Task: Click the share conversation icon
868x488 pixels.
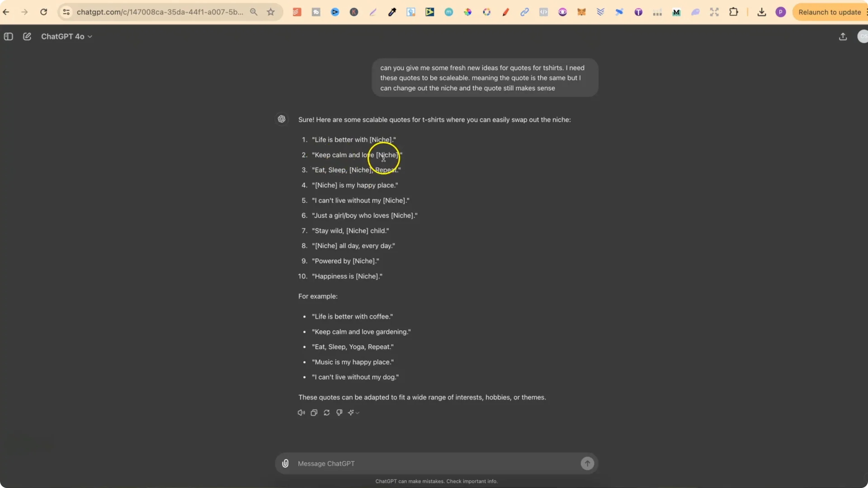Action: tap(843, 37)
